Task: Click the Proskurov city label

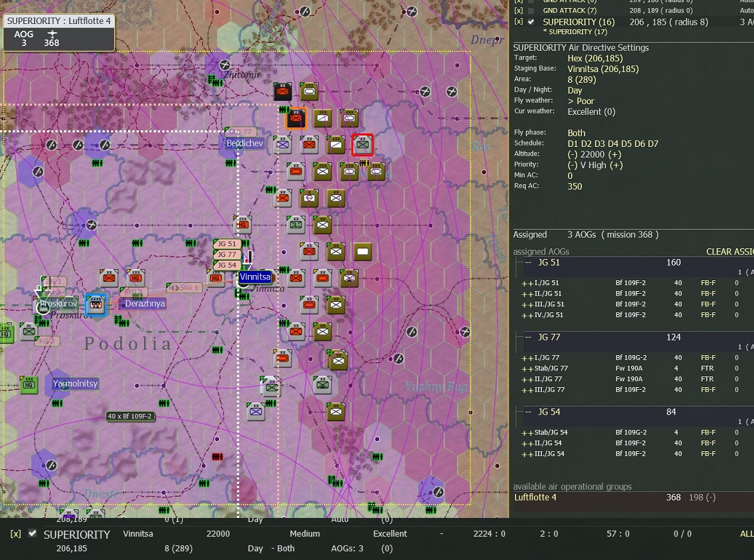Action: 59,304
